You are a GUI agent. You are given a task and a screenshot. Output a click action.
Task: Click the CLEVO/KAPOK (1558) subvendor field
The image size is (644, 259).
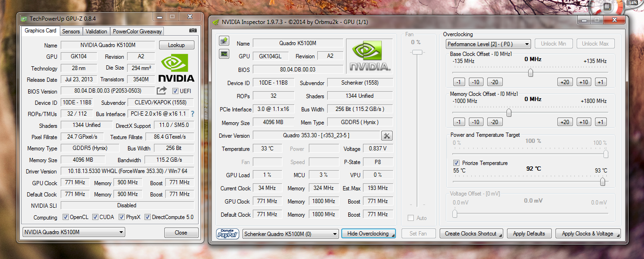point(161,102)
